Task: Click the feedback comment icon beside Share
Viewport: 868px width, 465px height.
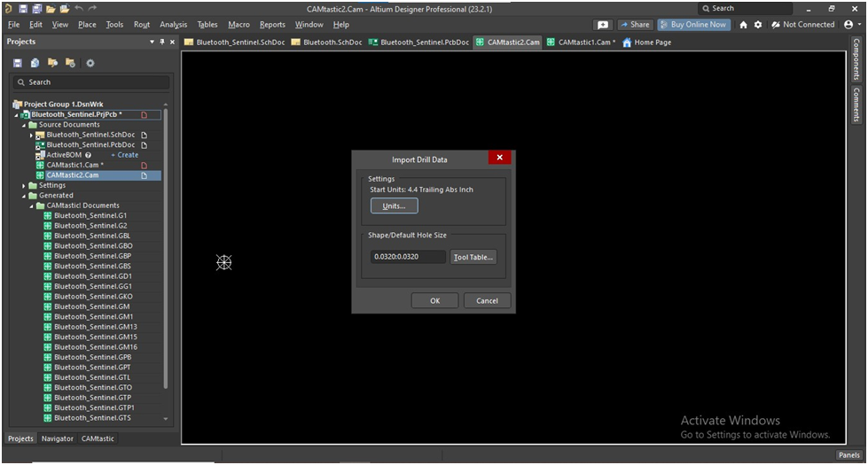Action: pos(603,25)
